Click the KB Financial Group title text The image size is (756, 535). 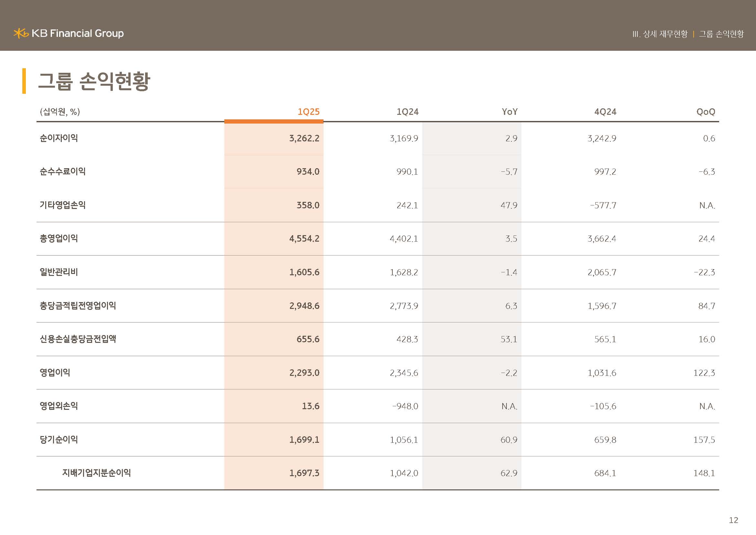(x=78, y=33)
